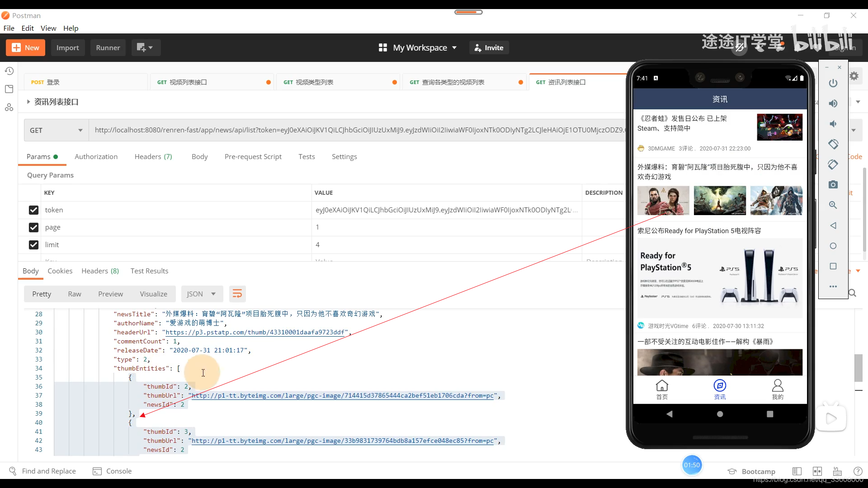
Task: Switch to the POST 登录 request tab
Action: (86, 82)
